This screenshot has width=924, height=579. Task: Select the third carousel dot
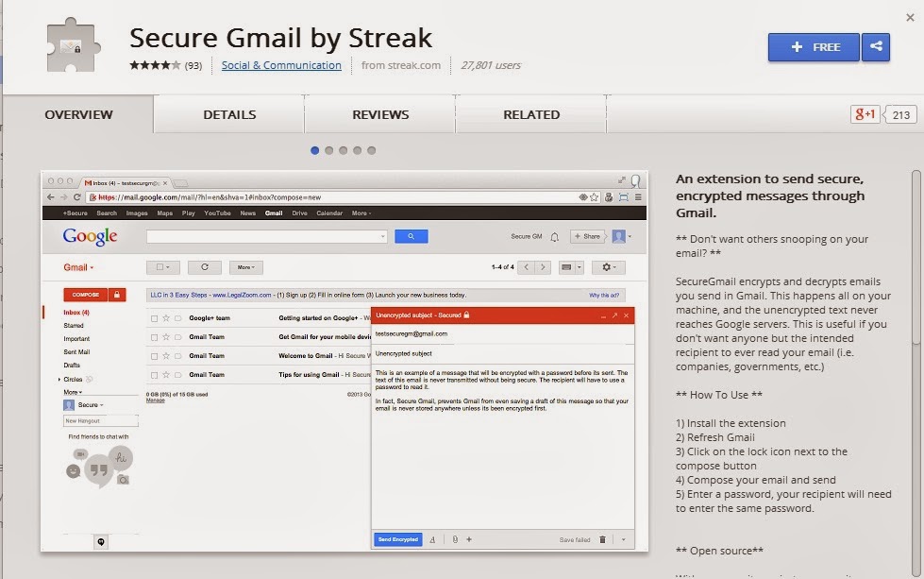(x=343, y=150)
